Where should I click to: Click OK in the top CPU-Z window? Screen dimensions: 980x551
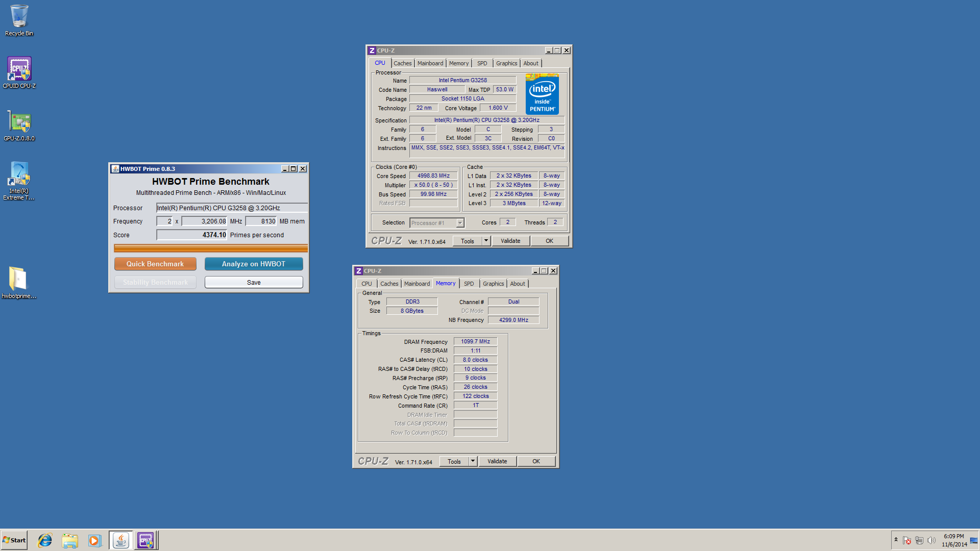coord(549,241)
